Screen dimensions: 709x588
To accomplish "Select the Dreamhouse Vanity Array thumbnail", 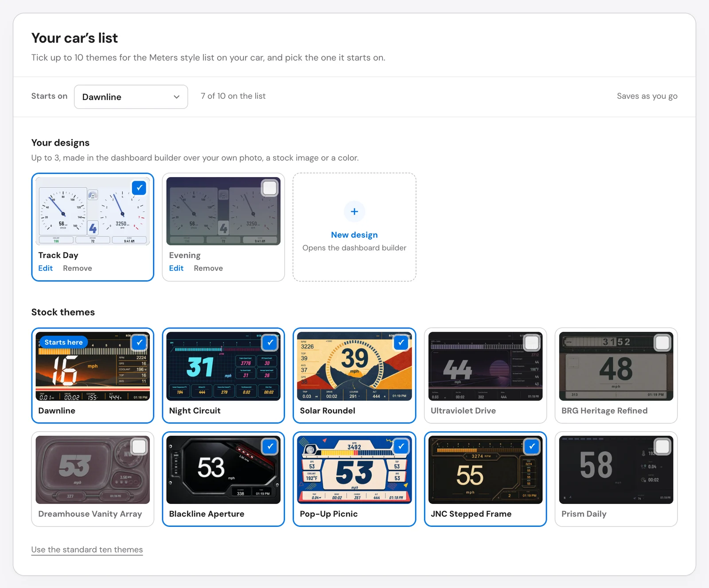I will coord(93,470).
